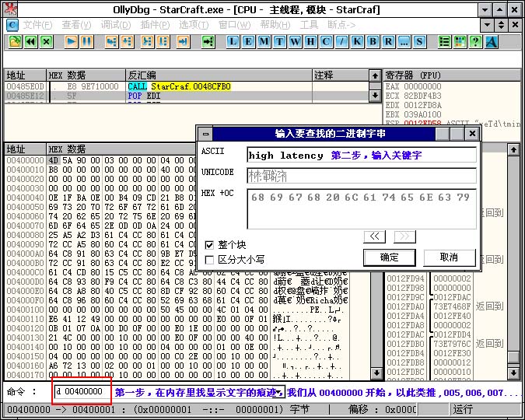The width and height of the screenshot is (525, 420).
Task: Open the Memory map with the M icon
Action: (x=264, y=42)
